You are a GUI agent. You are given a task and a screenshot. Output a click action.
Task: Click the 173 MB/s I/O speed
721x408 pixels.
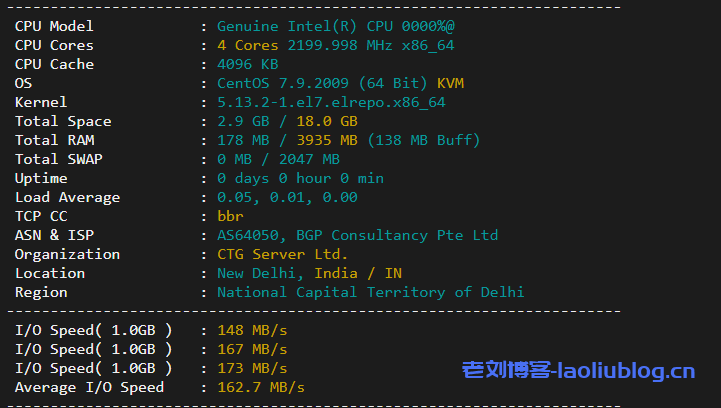(x=252, y=368)
